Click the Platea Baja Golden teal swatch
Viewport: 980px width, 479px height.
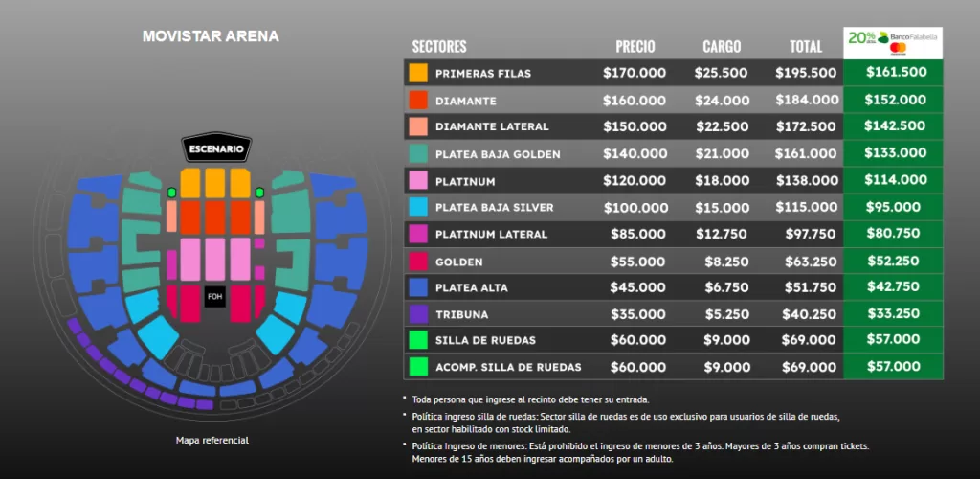pos(418,153)
